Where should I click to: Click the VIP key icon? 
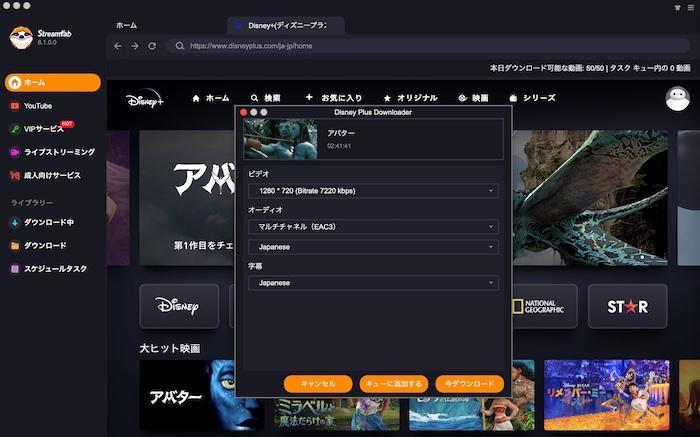pos(15,129)
